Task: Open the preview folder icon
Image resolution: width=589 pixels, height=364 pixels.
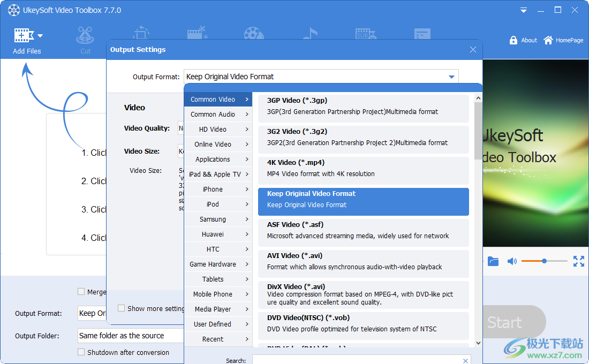Action: pyautogui.click(x=493, y=261)
